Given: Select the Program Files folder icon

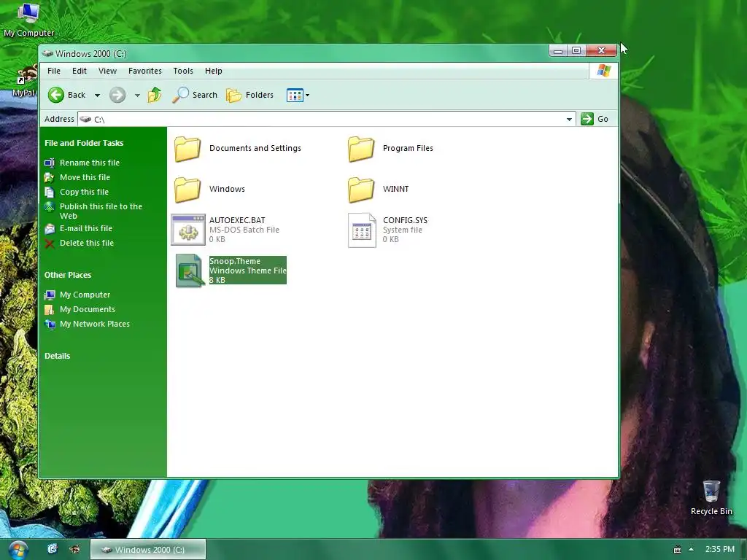Looking at the screenshot, I should (360, 149).
